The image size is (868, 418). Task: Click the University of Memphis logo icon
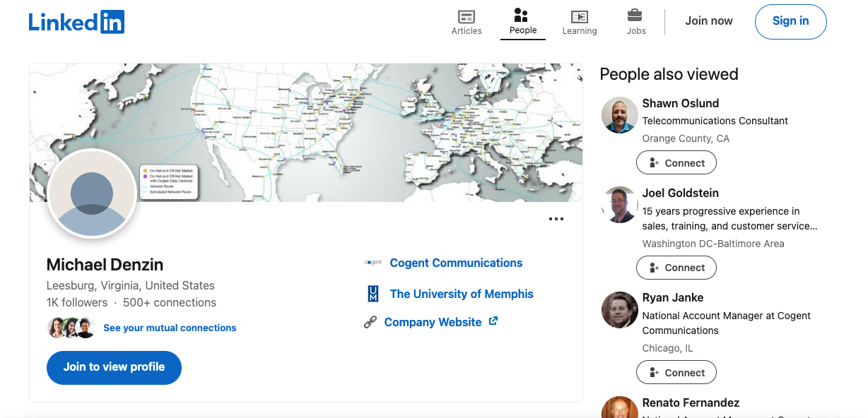pyautogui.click(x=373, y=294)
